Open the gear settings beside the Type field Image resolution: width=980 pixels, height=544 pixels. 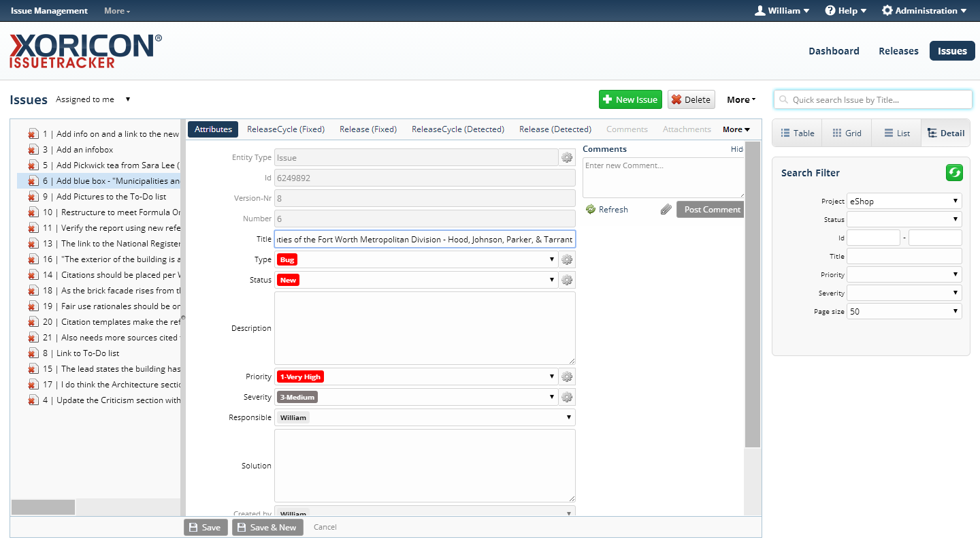(x=567, y=259)
